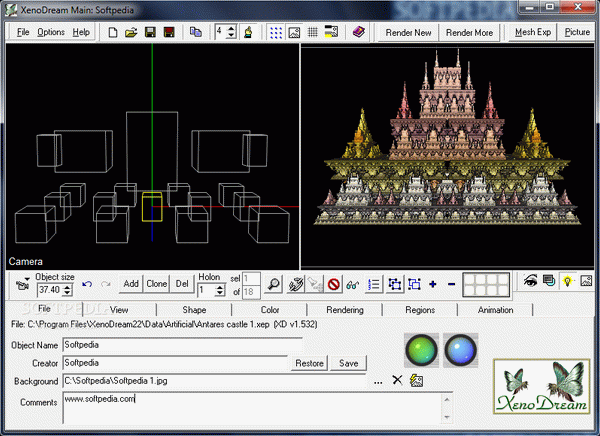This screenshot has width=600, height=436.
Task: Switch to the Regions tab
Action: click(420, 310)
